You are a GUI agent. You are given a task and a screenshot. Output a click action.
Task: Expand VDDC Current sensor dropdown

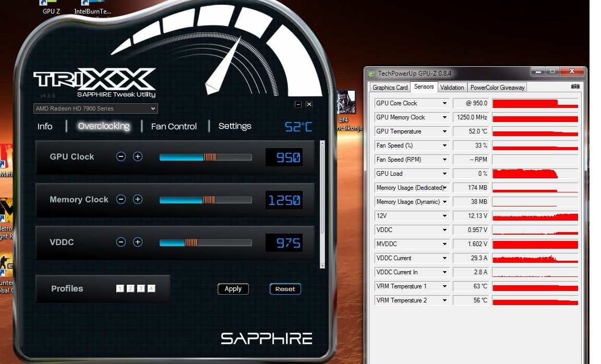point(444,258)
